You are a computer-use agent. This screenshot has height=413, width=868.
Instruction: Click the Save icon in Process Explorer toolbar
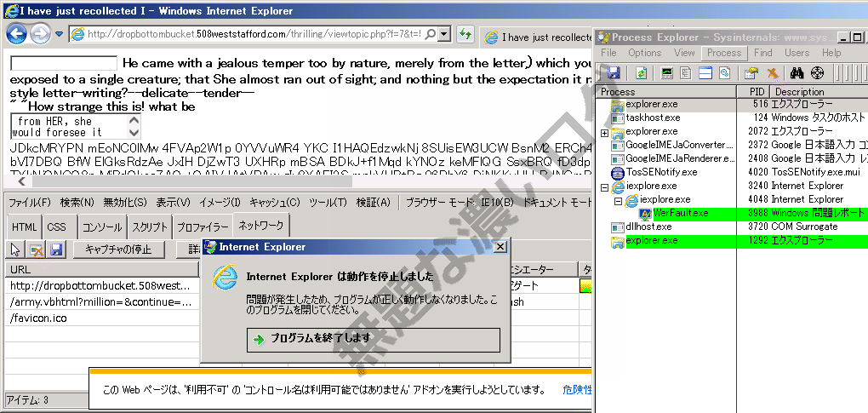point(614,72)
